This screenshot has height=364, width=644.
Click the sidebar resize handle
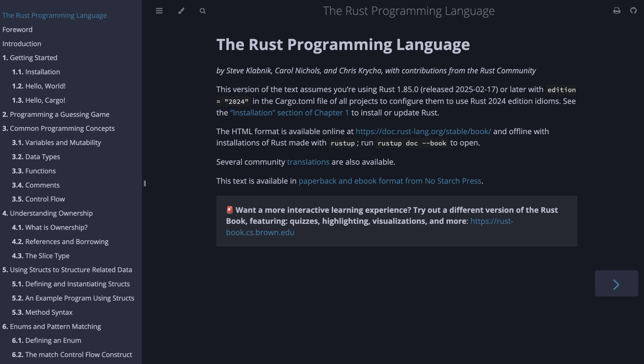pos(145,183)
